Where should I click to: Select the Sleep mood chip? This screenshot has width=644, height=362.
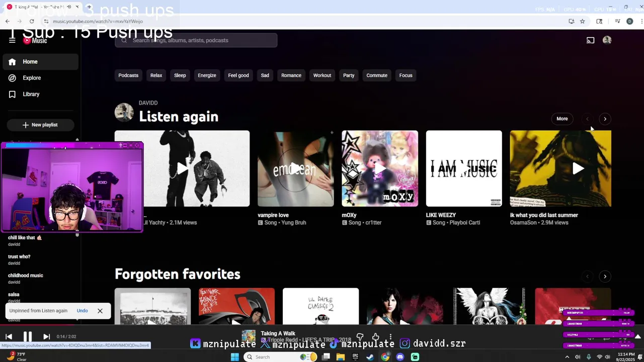click(x=180, y=75)
